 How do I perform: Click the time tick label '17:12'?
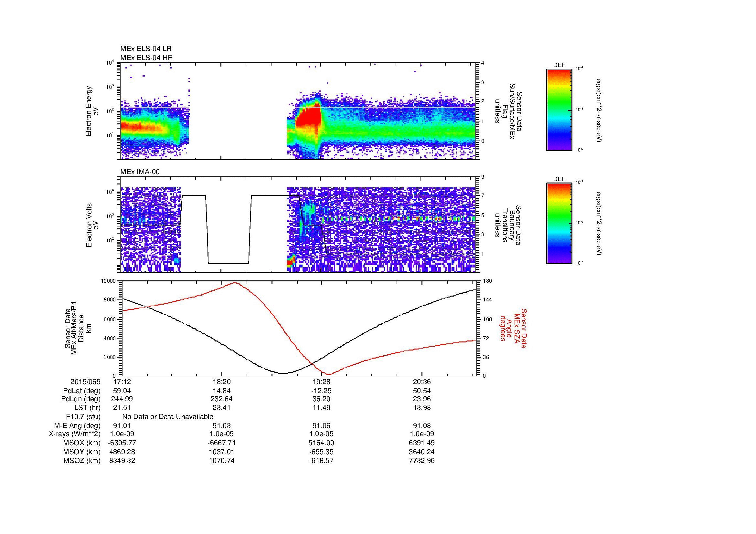pos(122,382)
